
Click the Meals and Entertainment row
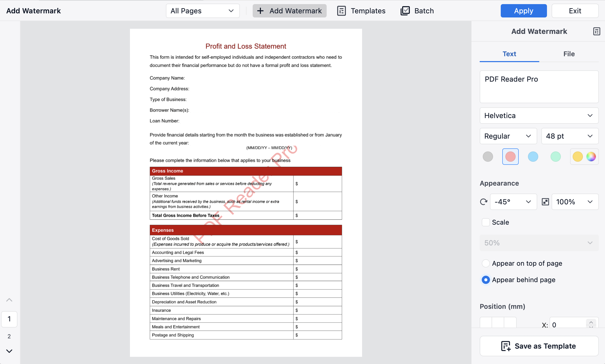[246, 327]
